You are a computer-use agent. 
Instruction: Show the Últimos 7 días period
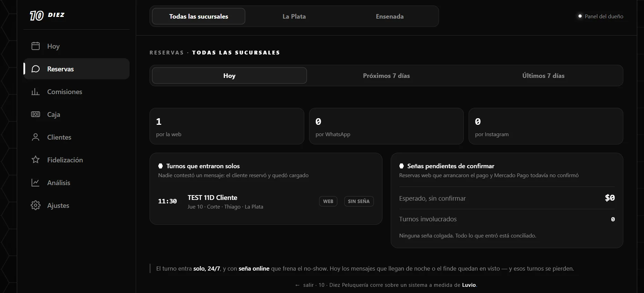pos(543,75)
